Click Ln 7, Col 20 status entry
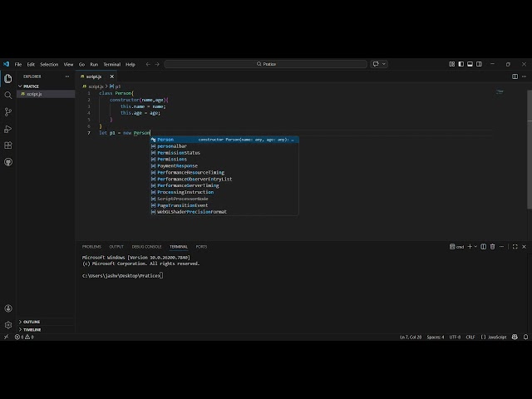This screenshot has height=399, width=532. [x=411, y=337]
